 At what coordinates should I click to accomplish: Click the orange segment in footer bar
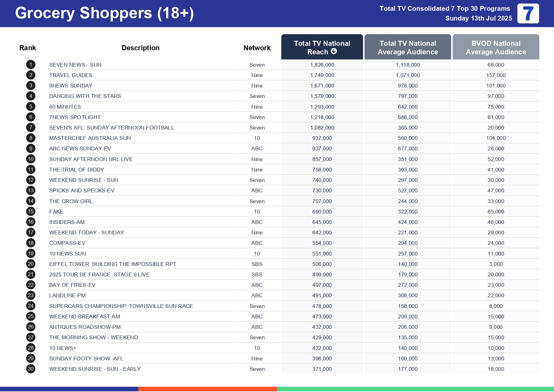(208, 389)
